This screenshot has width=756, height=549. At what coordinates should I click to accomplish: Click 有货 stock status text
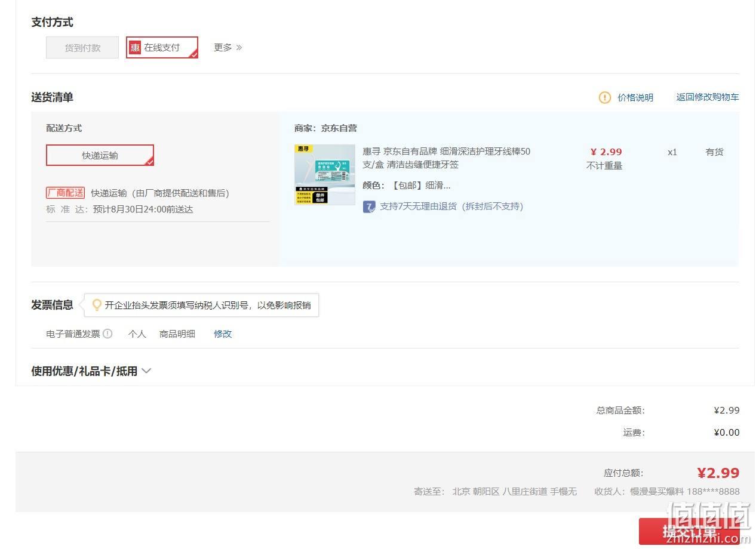tap(714, 152)
